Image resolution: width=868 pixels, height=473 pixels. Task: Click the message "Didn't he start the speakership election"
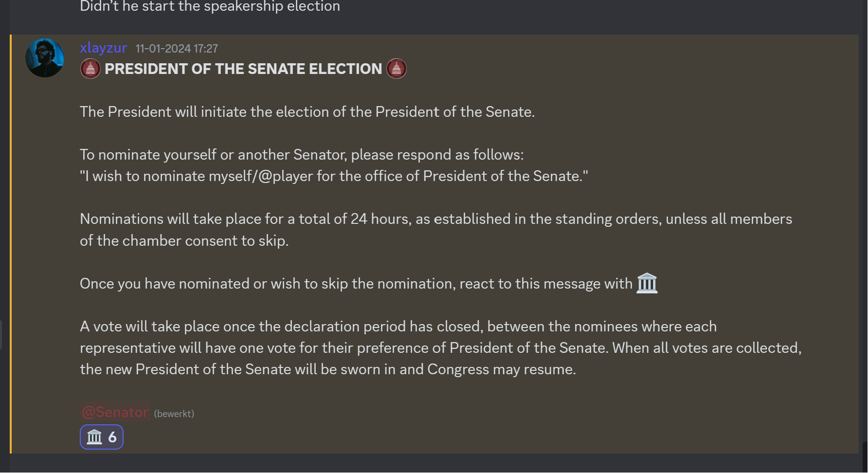tap(210, 6)
